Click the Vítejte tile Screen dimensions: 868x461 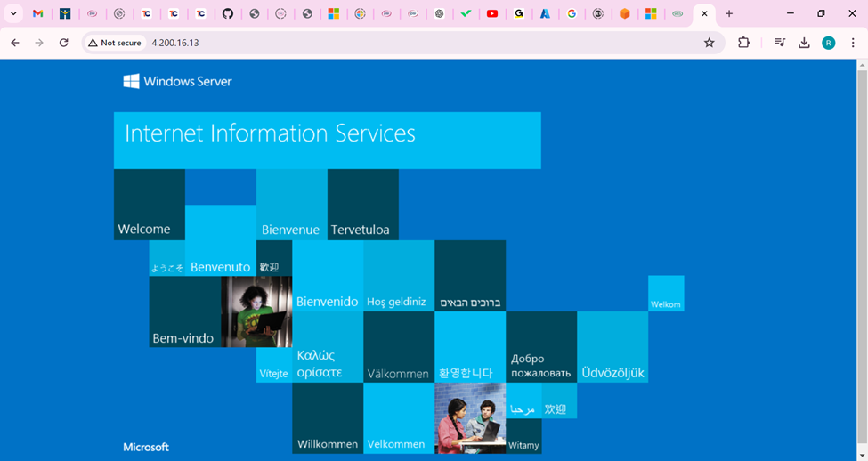click(274, 365)
